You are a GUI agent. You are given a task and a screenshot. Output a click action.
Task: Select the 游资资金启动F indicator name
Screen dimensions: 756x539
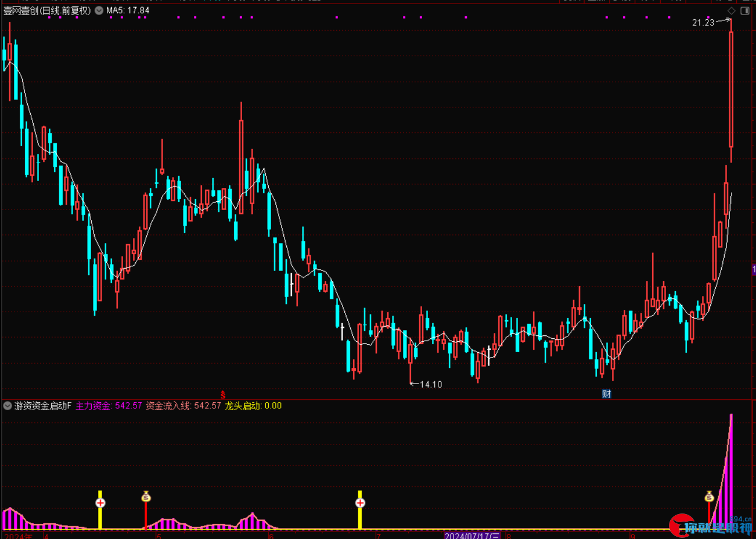click(x=43, y=406)
